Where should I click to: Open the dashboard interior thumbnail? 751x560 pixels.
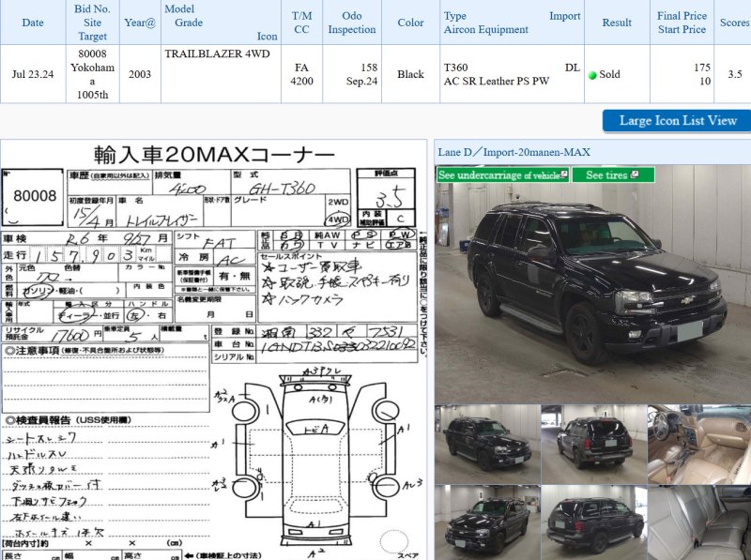coord(698,442)
